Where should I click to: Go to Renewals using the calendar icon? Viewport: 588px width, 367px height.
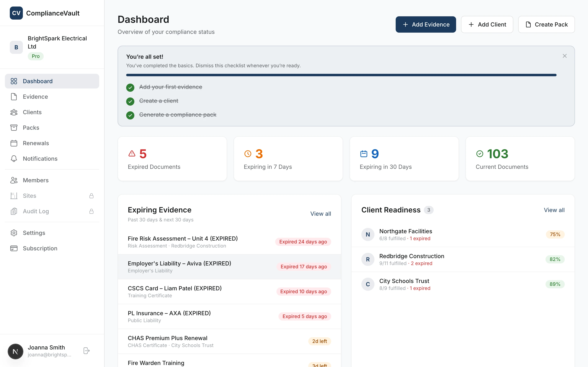[14, 143]
